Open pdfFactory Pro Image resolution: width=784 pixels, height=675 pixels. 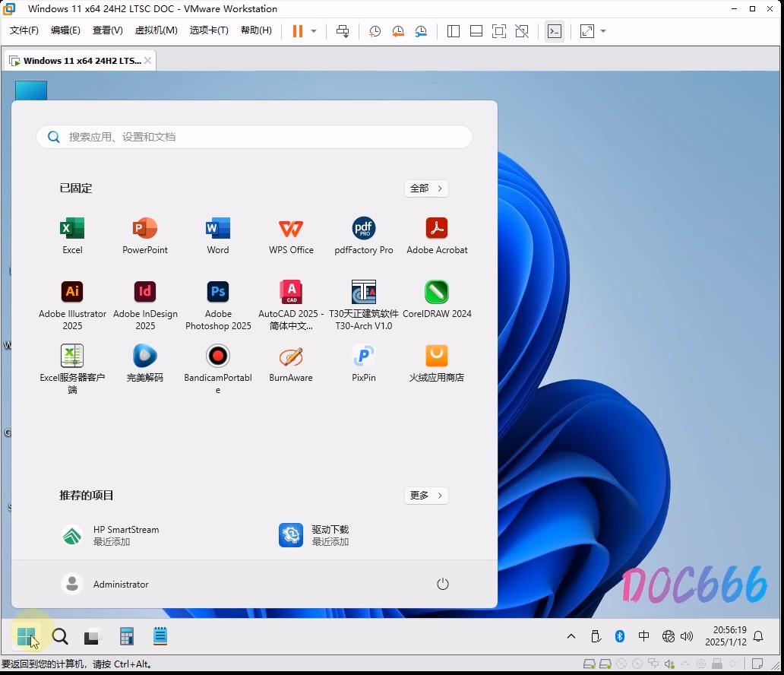click(363, 236)
